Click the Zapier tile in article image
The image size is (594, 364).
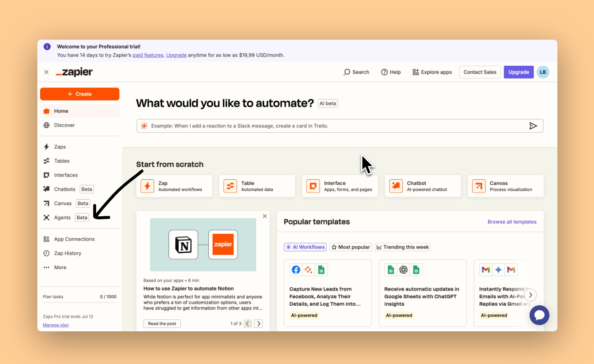[x=223, y=245]
